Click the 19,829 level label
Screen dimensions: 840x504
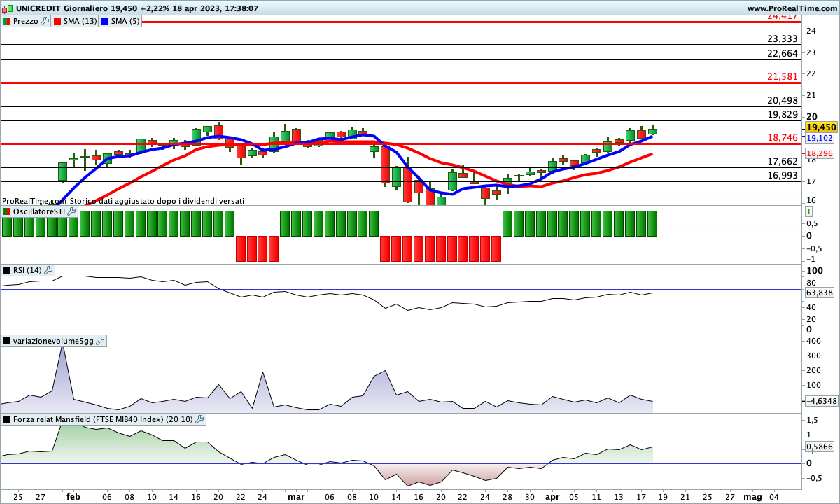pos(783,114)
